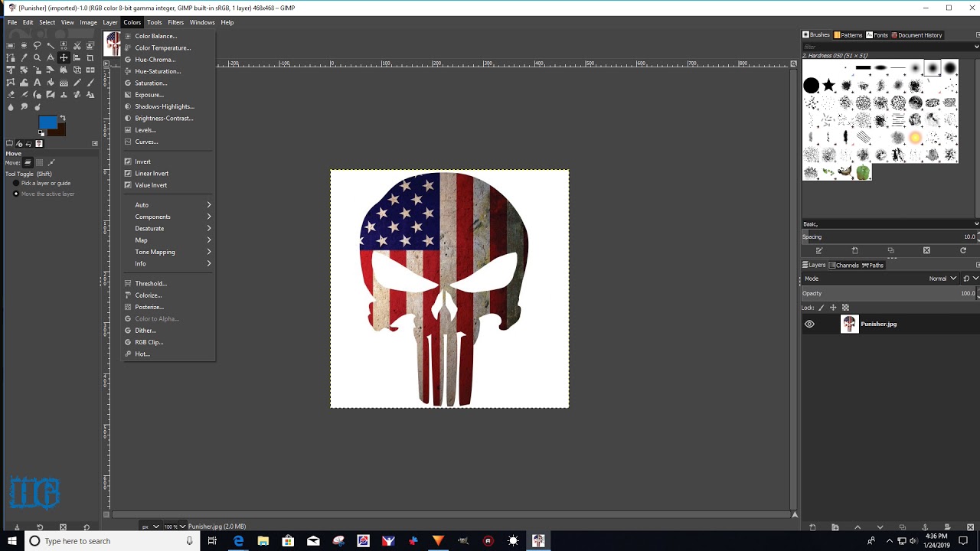Viewport: 980px width, 551px height.
Task: Select the Rectangle Select tool
Action: click(11, 46)
